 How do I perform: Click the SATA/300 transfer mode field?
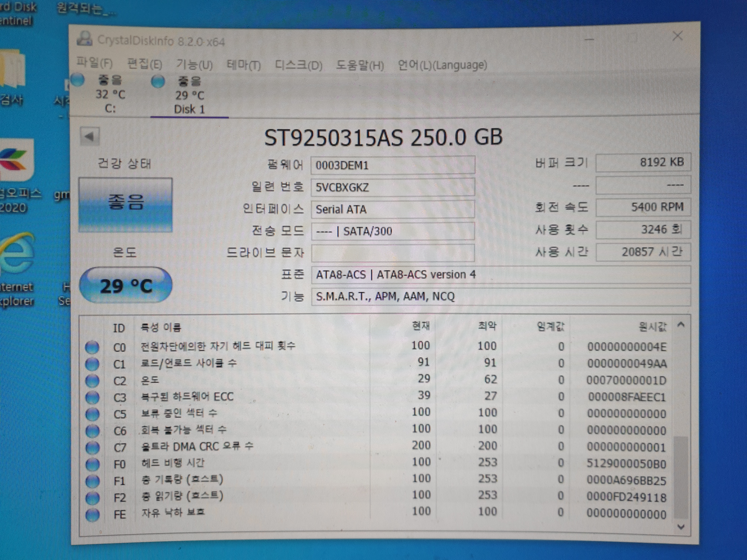393,231
